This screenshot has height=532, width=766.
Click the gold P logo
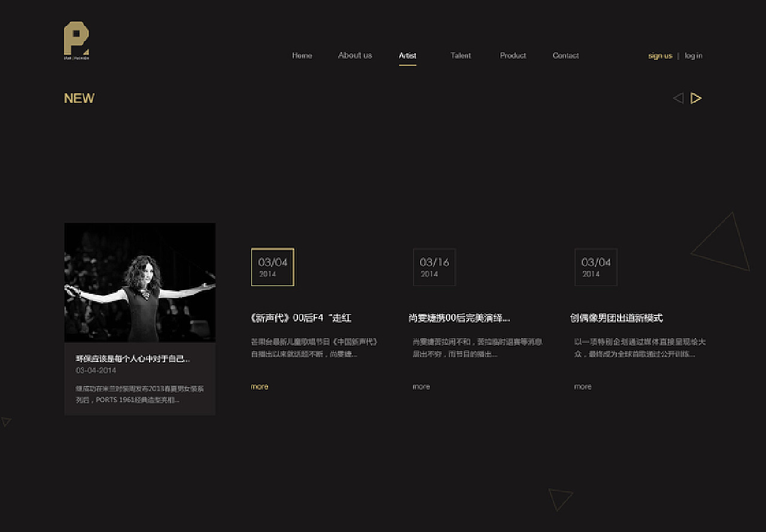coord(76,40)
